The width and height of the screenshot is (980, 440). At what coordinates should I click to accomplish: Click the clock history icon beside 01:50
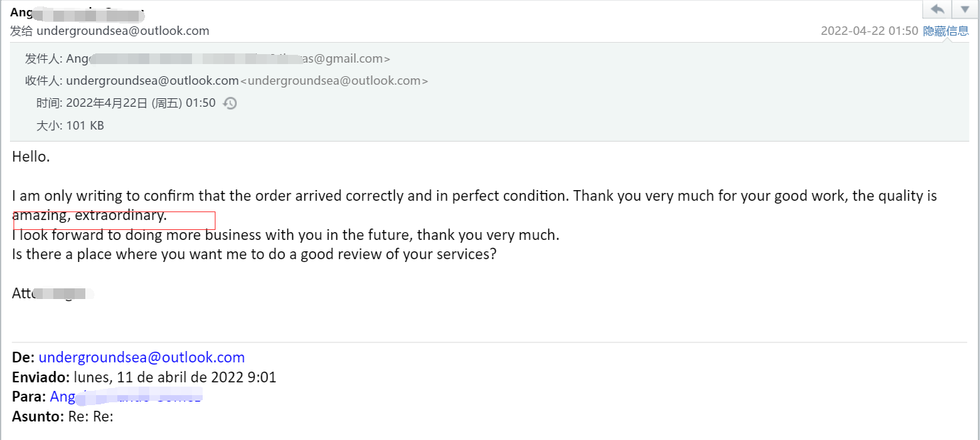point(230,103)
